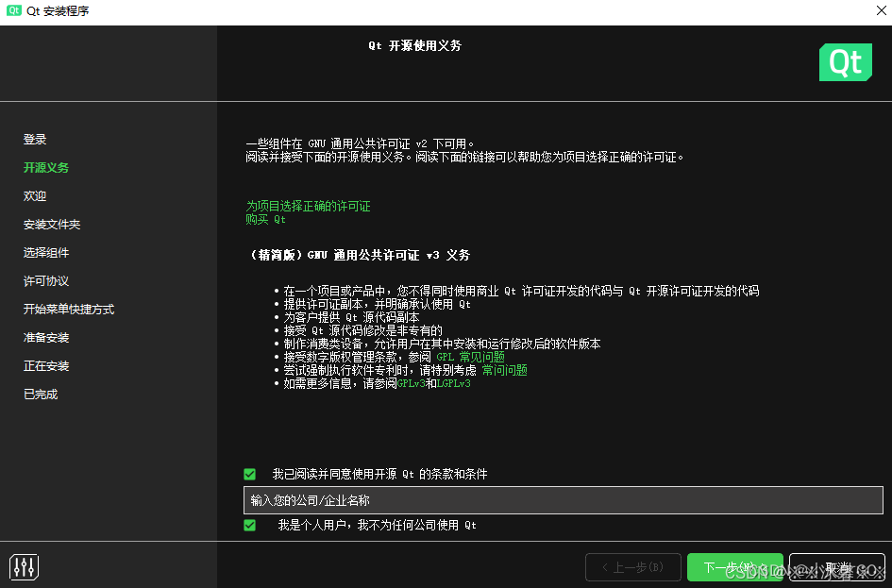Image resolution: width=892 pixels, height=588 pixels.
Task: Select the 正在安装 step in sidebar
Action: (46, 366)
